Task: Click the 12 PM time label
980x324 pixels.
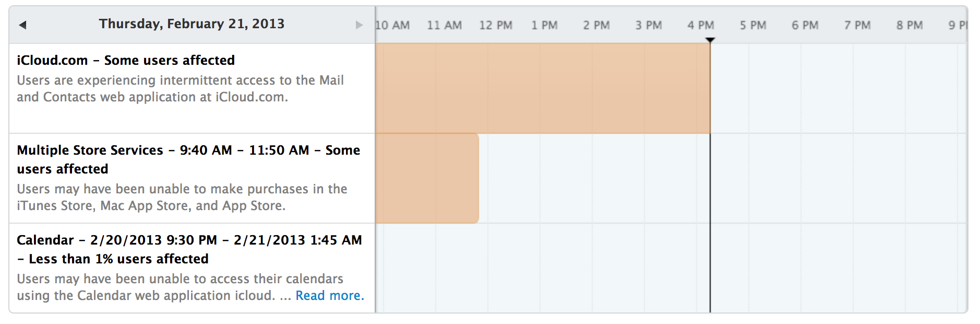Action: pyautogui.click(x=496, y=25)
